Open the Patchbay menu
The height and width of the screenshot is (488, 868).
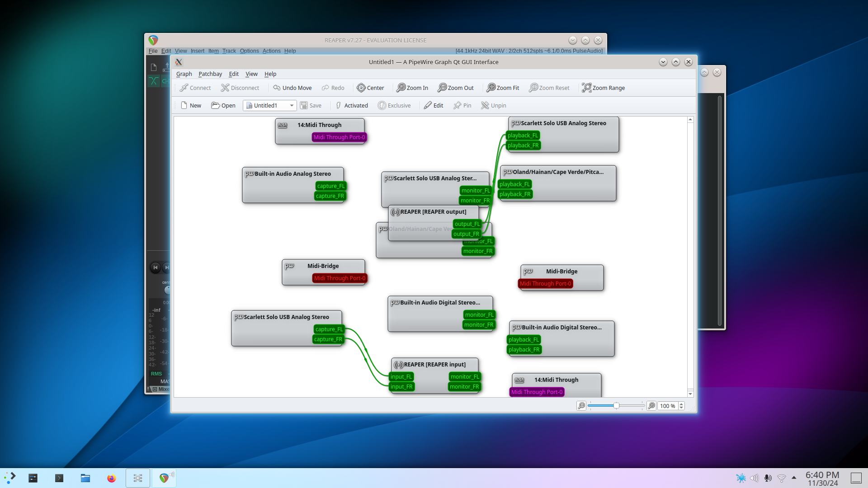tap(210, 74)
